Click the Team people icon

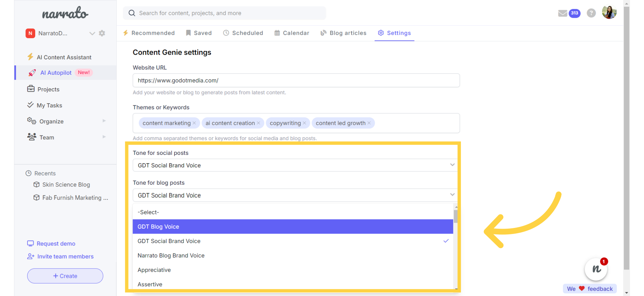point(32,137)
